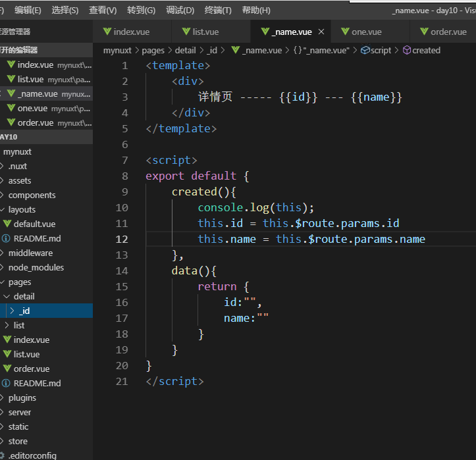Image resolution: width=476 pixels, height=460 pixels.
Task: Click detail in the breadcrumb
Action: (x=185, y=51)
